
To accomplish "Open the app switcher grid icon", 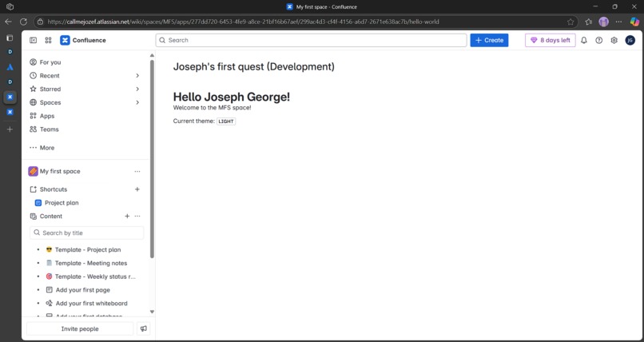I will pos(48,40).
